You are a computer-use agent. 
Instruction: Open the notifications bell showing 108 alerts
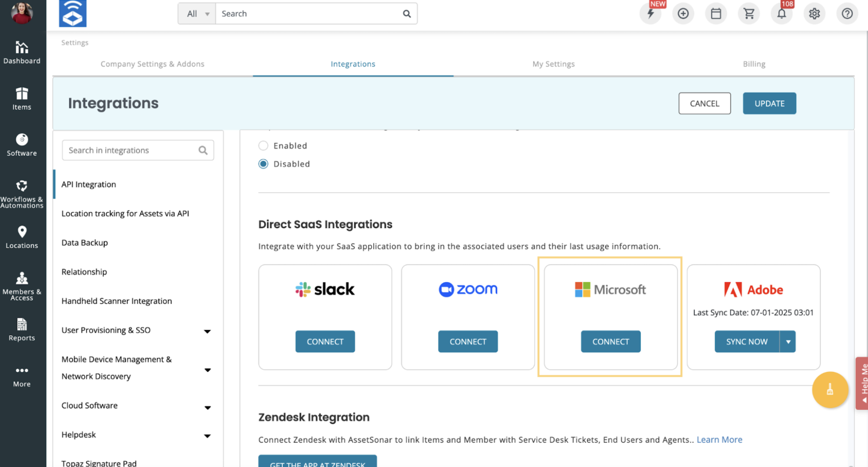click(x=781, y=13)
